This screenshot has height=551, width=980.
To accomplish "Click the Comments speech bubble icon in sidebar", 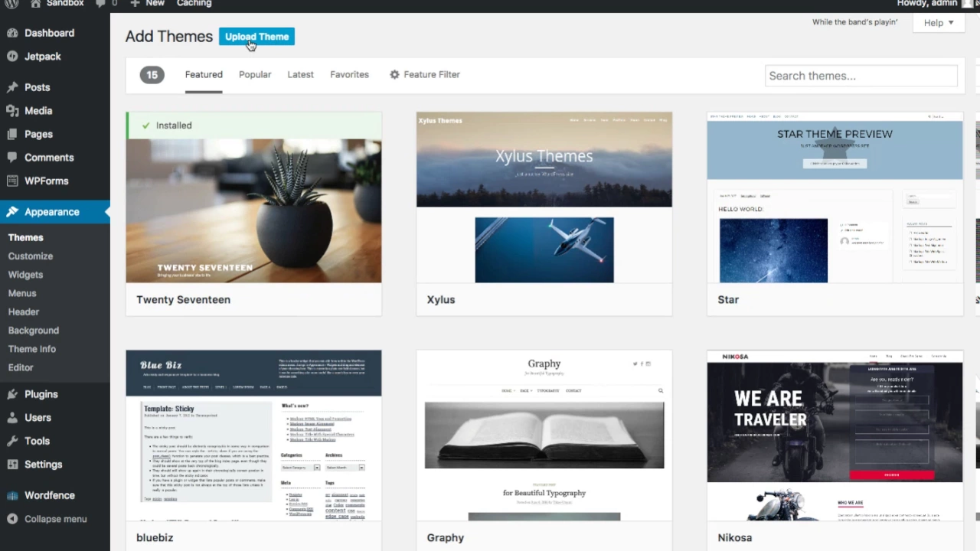I will 12,158.
